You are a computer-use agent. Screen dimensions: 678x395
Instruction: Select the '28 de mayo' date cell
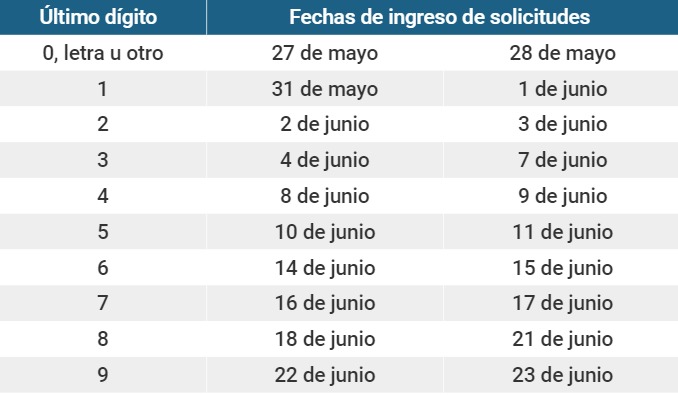pyautogui.click(x=561, y=53)
